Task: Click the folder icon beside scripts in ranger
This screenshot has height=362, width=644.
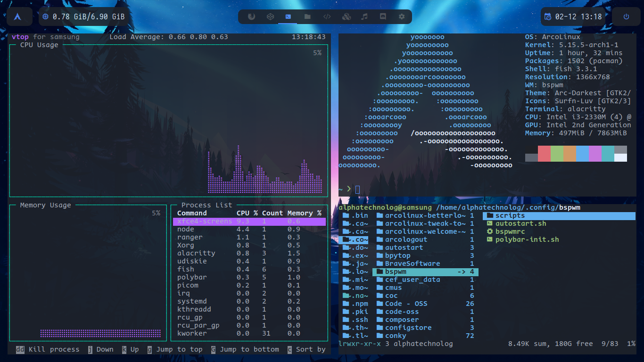Action: click(489, 215)
